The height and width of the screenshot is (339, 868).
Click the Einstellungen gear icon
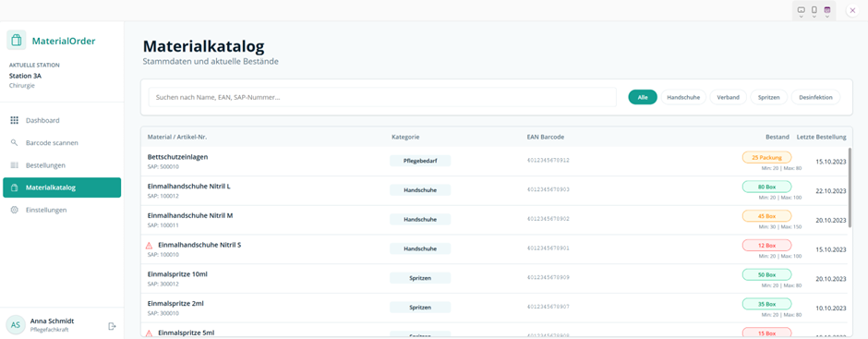pos(15,210)
